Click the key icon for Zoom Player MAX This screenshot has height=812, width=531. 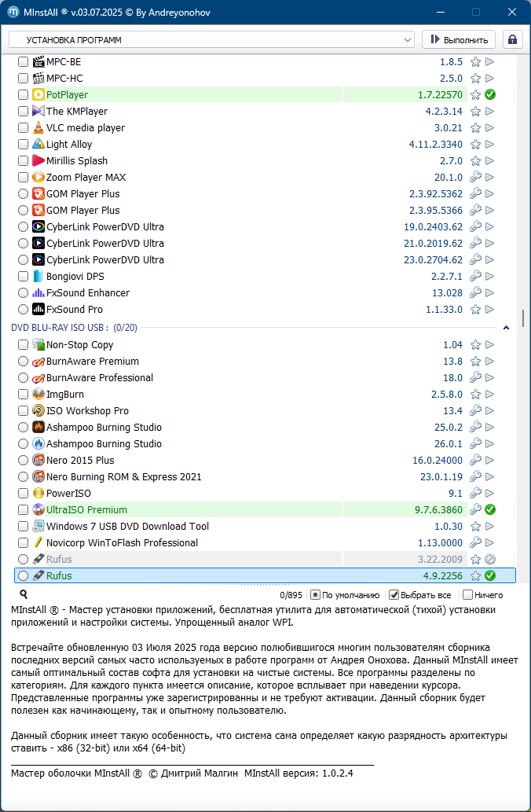tap(475, 177)
